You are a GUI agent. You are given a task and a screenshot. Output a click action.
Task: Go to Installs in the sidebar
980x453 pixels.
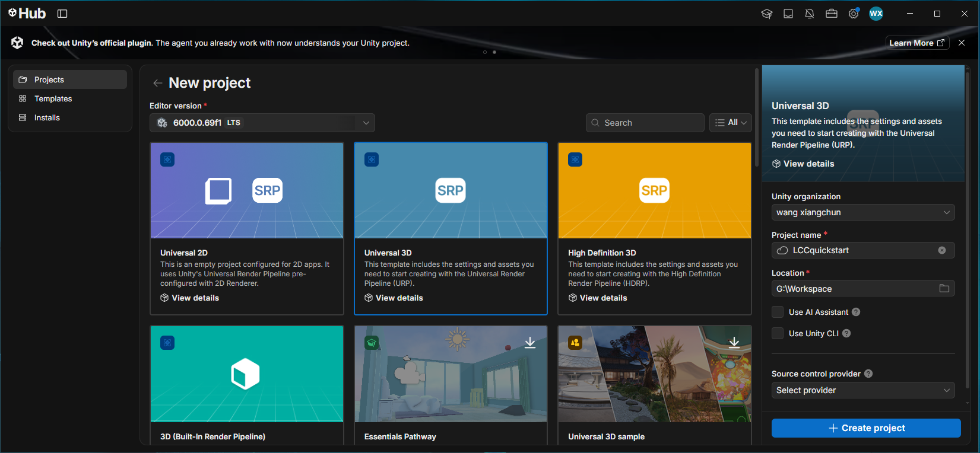(x=70, y=117)
